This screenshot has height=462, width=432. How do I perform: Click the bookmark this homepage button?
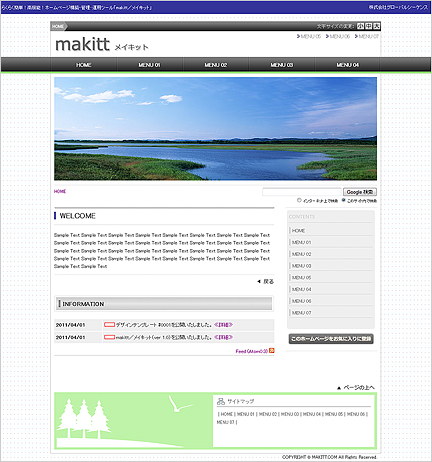(331, 339)
